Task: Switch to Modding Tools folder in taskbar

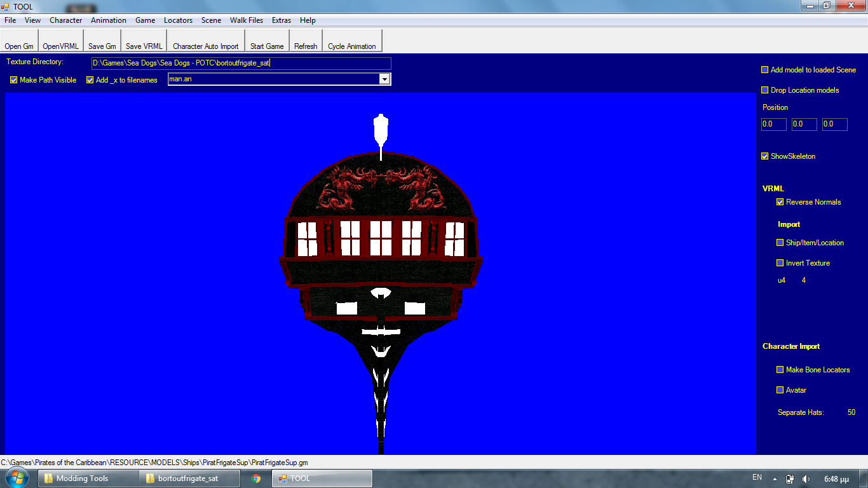Action: click(x=88, y=478)
